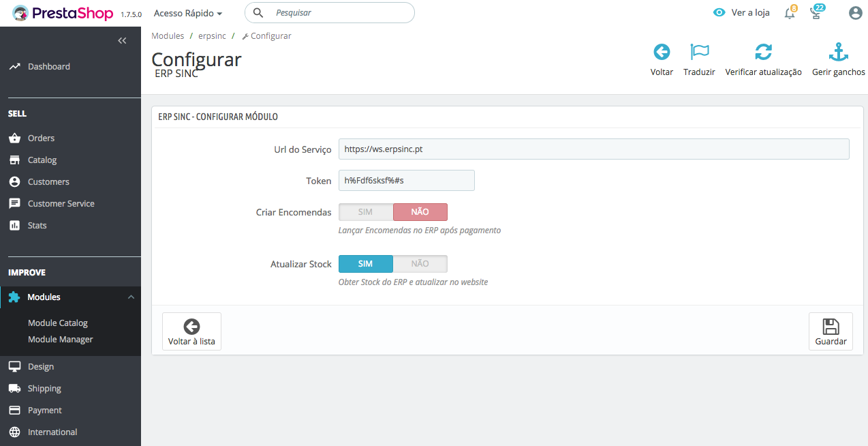Open Module Catalog submenu item
868x446 pixels.
[x=58, y=323]
